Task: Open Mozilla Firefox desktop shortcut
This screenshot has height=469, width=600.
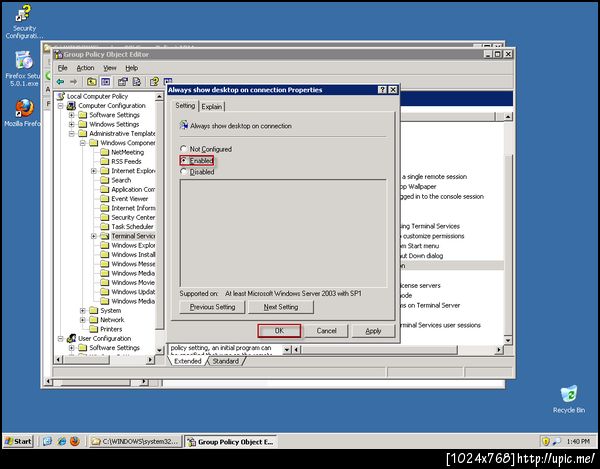Action: (24, 113)
